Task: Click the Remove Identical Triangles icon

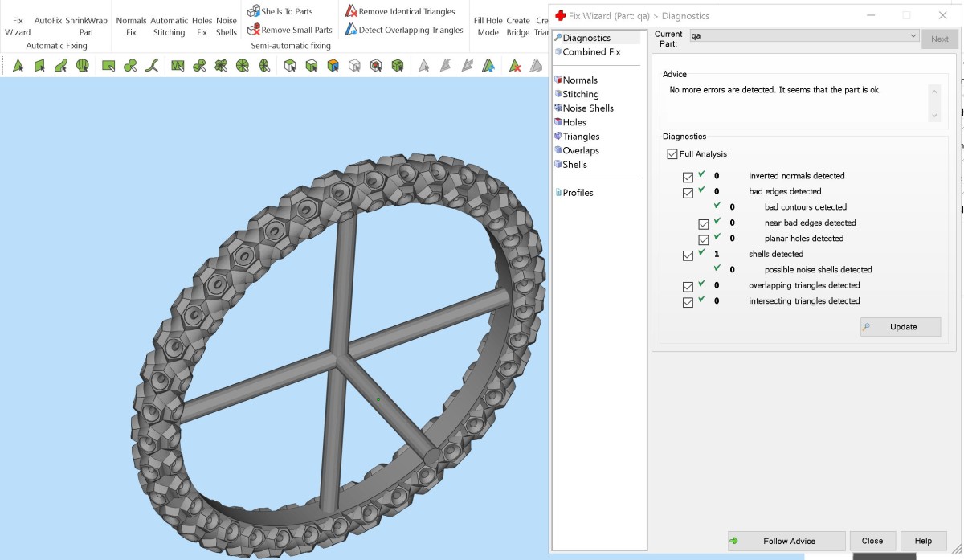Action: tap(351, 11)
